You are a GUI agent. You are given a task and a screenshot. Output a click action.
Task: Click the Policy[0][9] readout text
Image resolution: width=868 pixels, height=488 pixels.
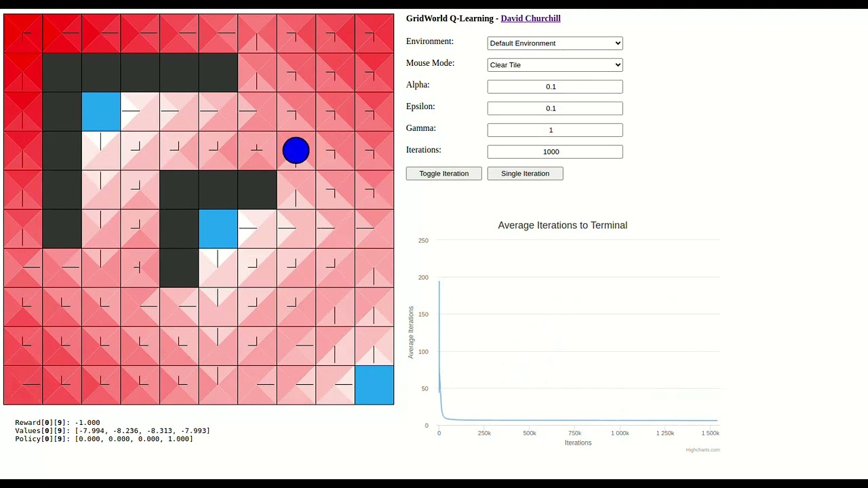click(x=104, y=439)
